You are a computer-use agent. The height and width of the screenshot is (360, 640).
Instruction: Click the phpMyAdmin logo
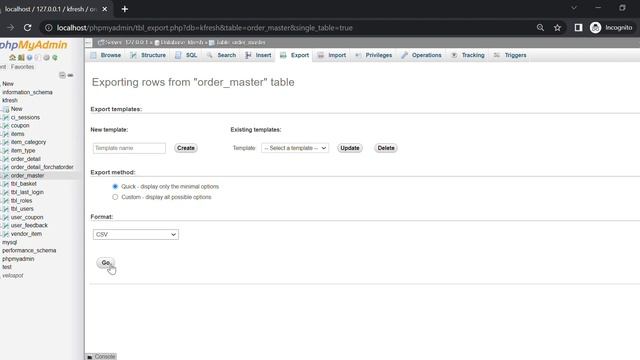(33, 45)
